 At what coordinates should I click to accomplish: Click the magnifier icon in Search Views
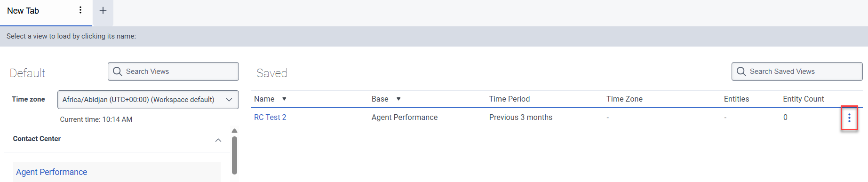[x=118, y=71]
